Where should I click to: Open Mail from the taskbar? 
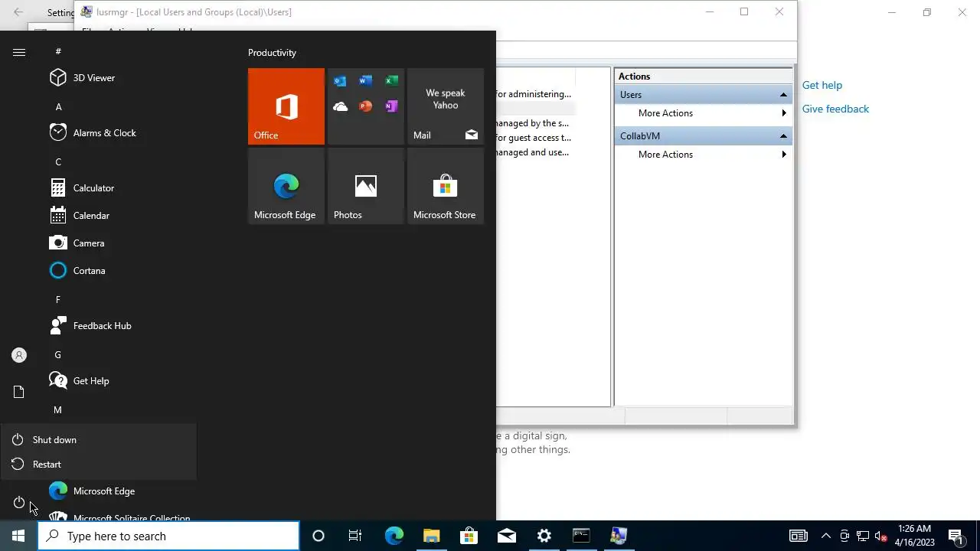coord(506,536)
